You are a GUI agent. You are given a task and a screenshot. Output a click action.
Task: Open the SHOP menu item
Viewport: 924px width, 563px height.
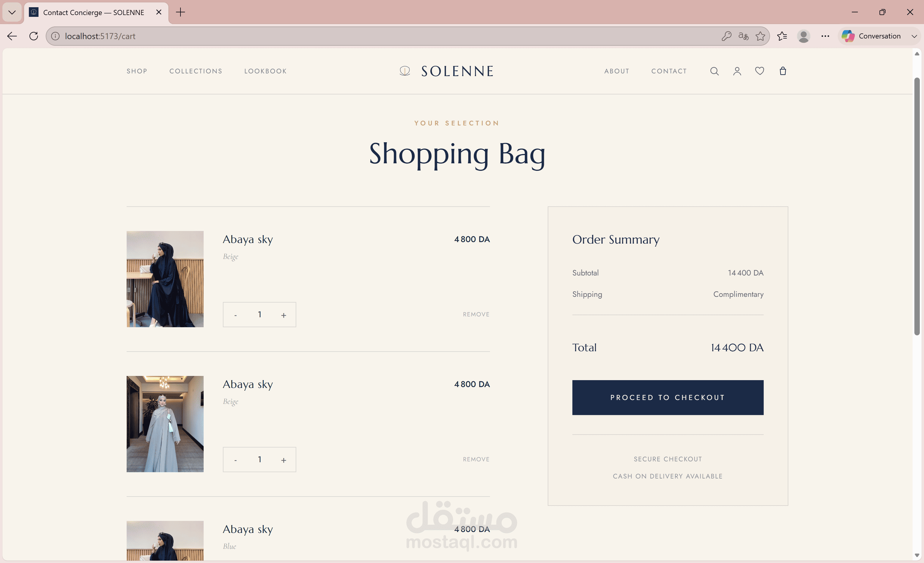pos(137,71)
